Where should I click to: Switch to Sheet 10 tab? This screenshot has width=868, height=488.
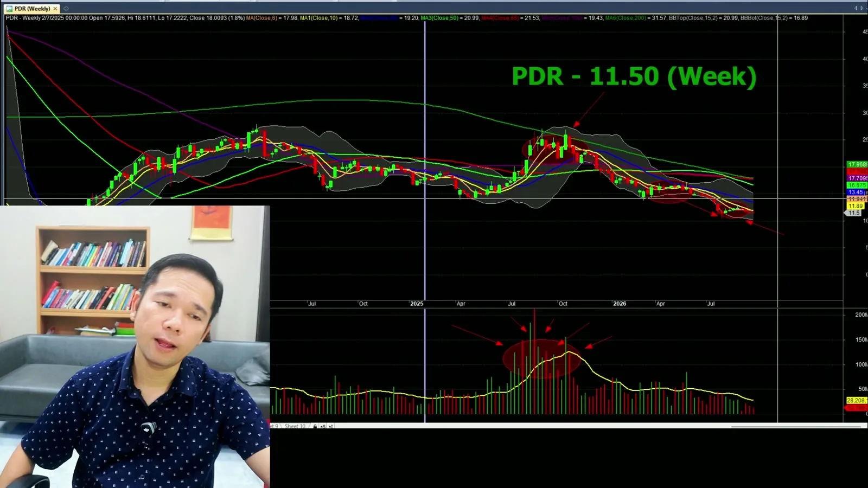pyautogui.click(x=295, y=426)
